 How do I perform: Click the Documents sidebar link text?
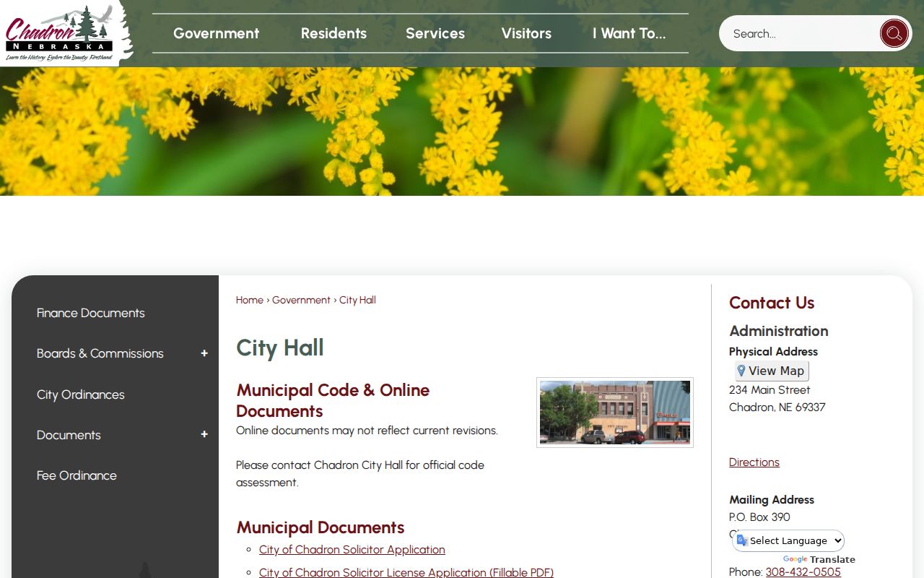[x=69, y=435]
